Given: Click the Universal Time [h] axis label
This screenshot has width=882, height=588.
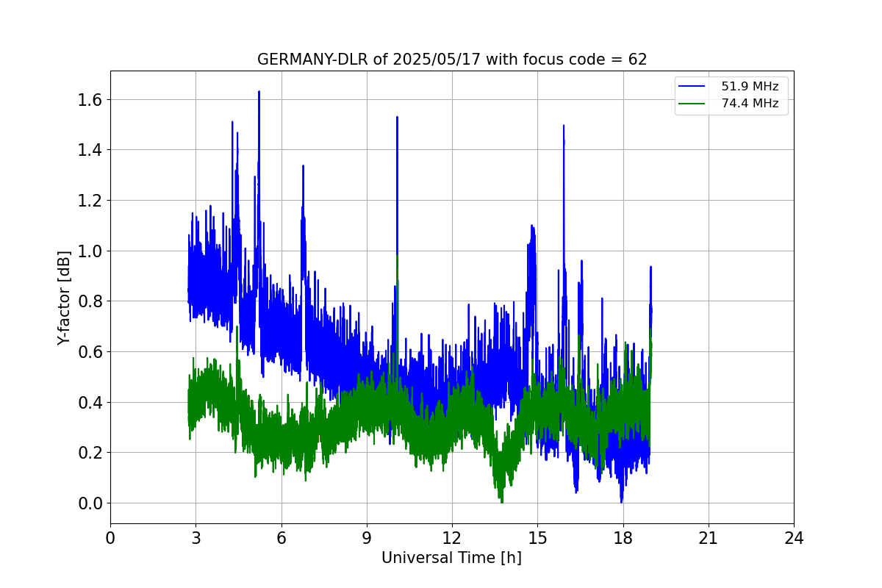Looking at the screenshot, I should click(451, 558).
